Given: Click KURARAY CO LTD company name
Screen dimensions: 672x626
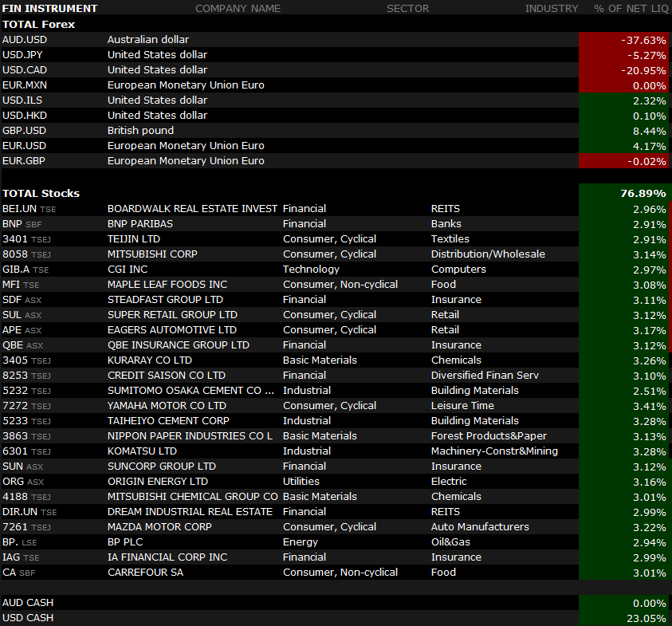Looking at the screenshot, I should (x=150, y=360).
